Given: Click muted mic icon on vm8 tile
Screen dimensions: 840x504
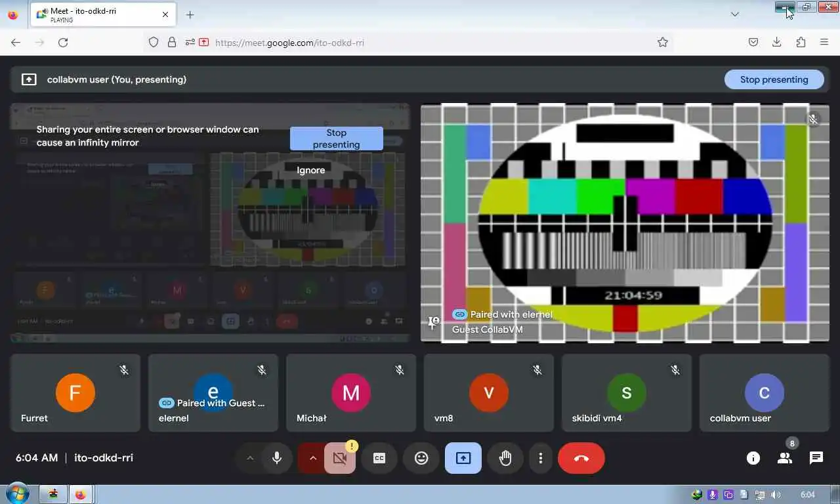Looking at the screenshot, I should [x=537, y=371].
